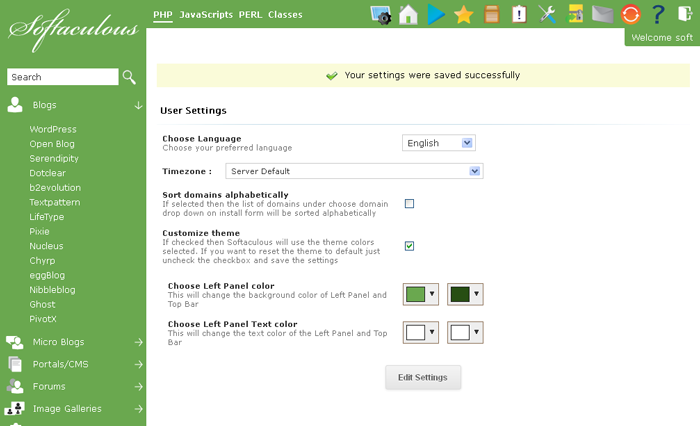Expand the Image Galleries category arrow
This screenshot has height=426, width=700.
pos(138,409)
